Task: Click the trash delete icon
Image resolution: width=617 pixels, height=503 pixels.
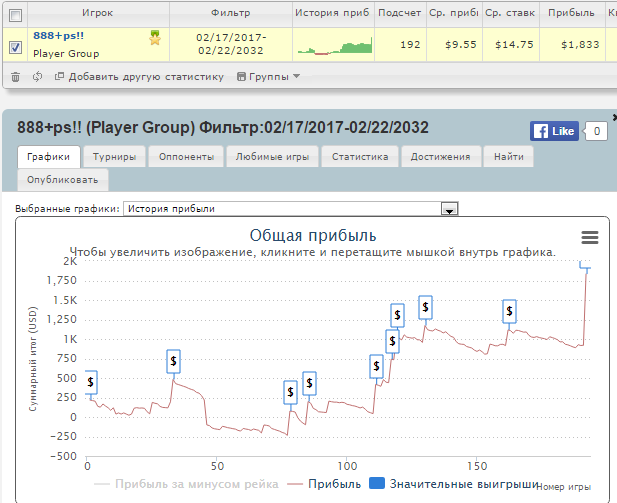Action: 15,77
